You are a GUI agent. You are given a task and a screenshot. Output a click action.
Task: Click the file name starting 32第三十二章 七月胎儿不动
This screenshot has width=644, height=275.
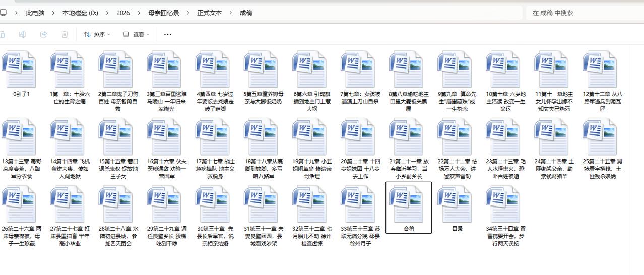click(312, 236)
